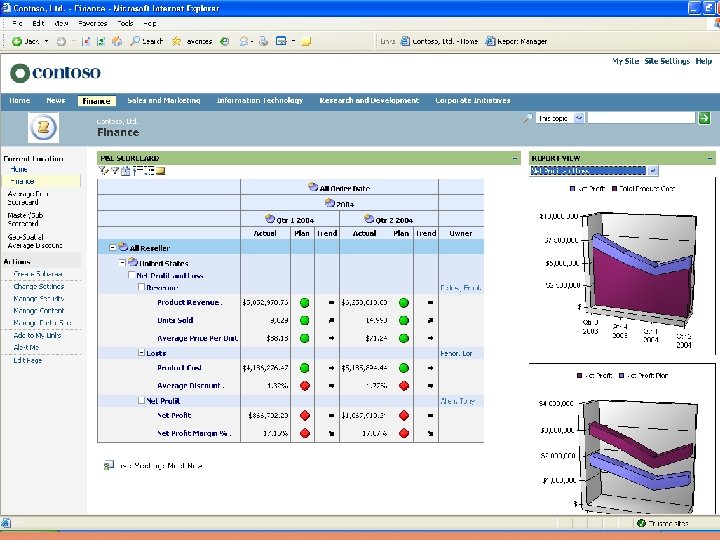Collapse the All Reseller tree node

coord(112,248)
